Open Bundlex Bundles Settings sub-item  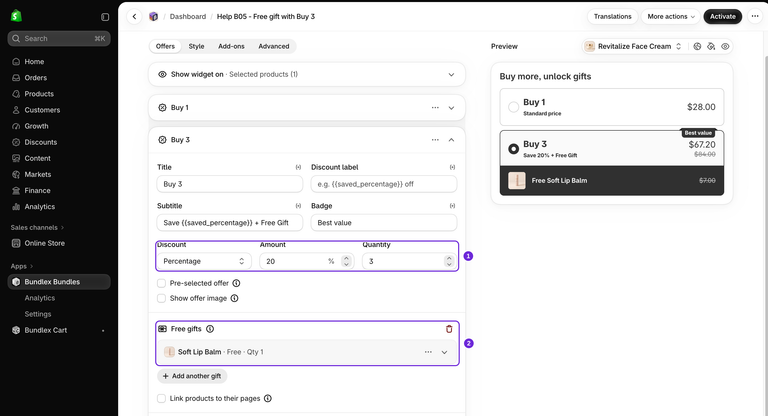(38, 315)
